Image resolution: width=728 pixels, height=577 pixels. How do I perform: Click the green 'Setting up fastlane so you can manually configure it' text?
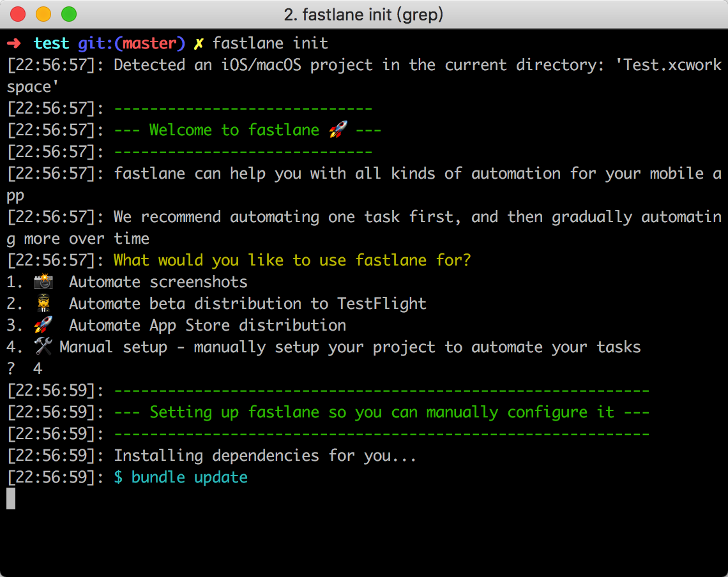(382, 412)
